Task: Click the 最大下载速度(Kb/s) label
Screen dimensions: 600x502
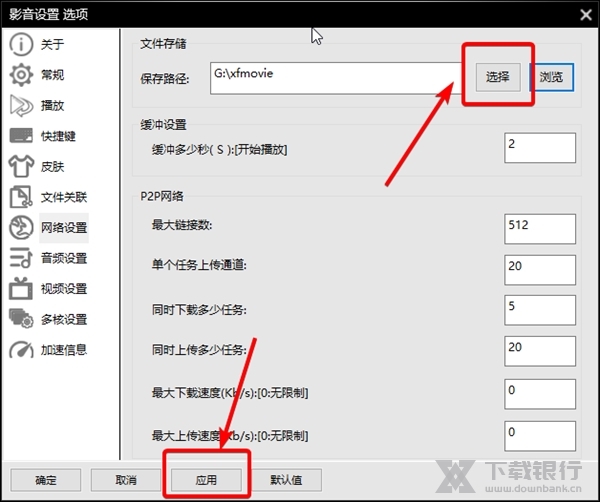Action: [x=230, y=393]
